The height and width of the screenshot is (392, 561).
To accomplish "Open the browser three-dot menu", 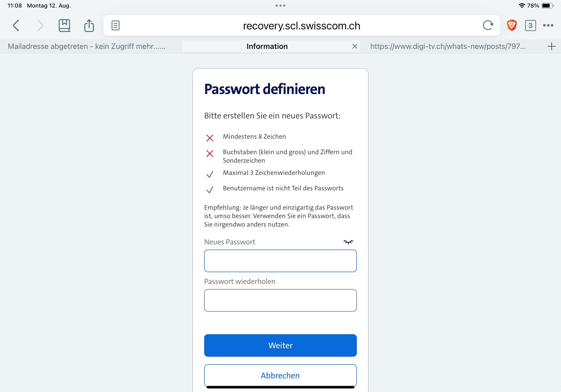I will coord(548,26).
